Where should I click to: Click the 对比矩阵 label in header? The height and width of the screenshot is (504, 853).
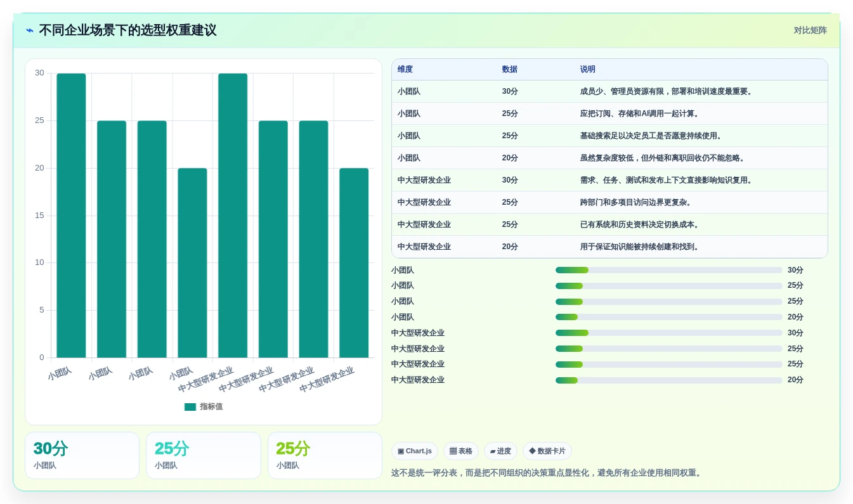click(x=810, y=30)
